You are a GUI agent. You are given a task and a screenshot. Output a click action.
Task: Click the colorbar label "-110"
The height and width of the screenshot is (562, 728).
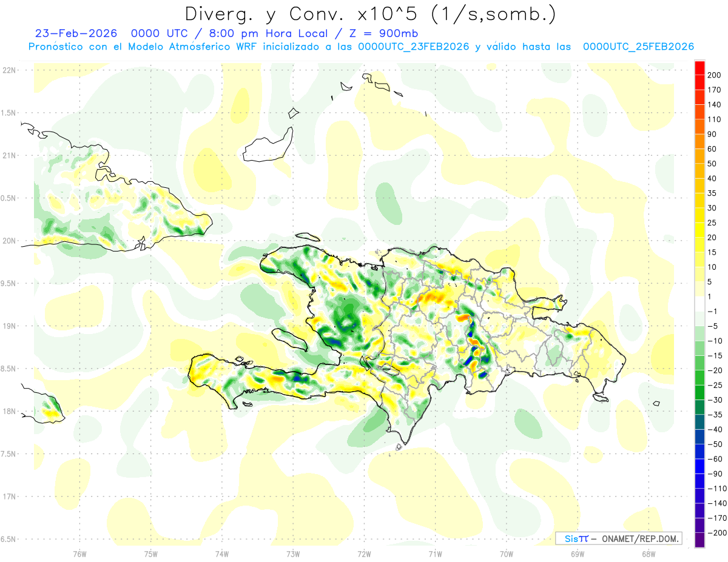coord(718,489)
